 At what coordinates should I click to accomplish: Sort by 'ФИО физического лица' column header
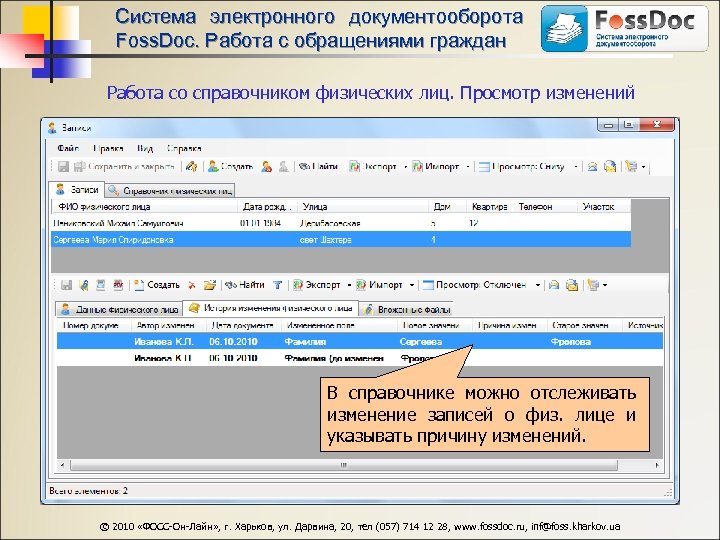tap(145, 207)
